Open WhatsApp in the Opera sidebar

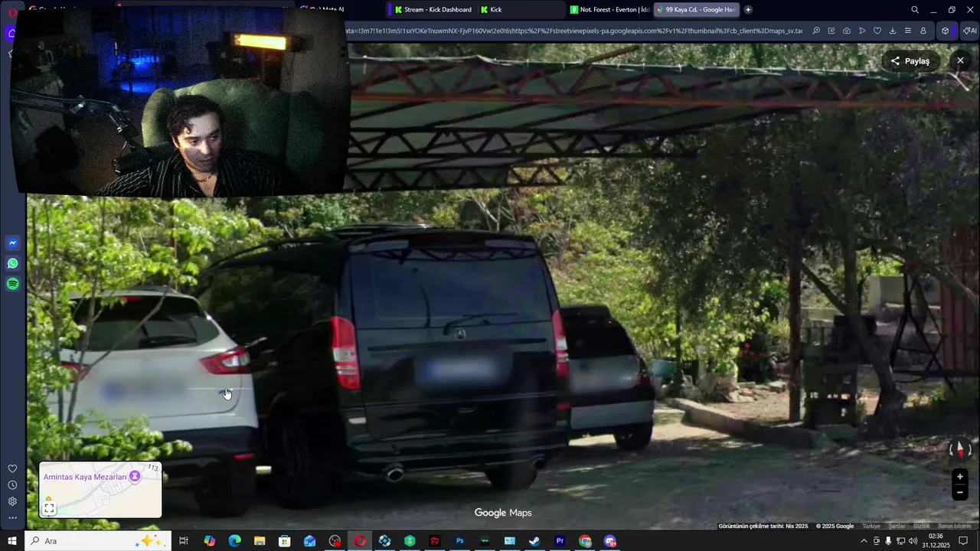[12, 263]
